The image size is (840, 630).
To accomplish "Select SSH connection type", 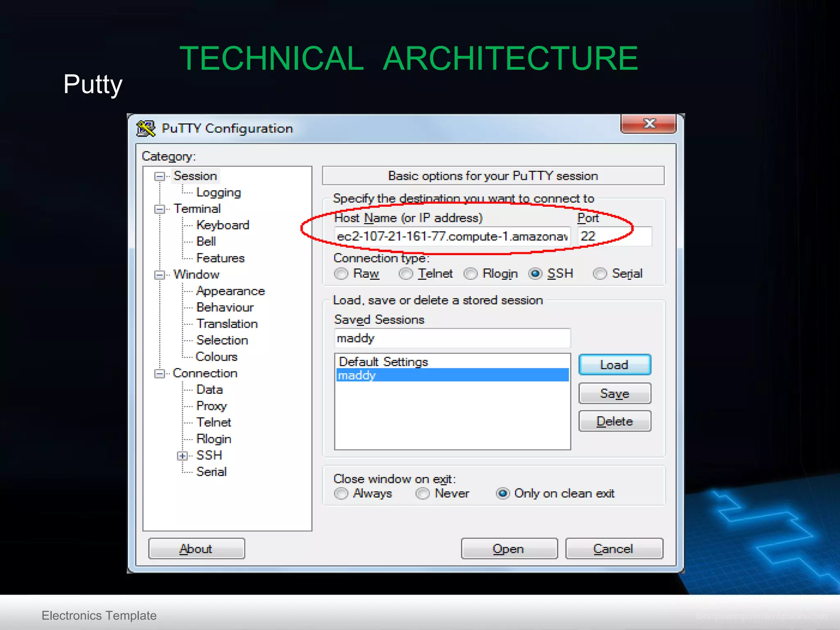I will point(535,274).
